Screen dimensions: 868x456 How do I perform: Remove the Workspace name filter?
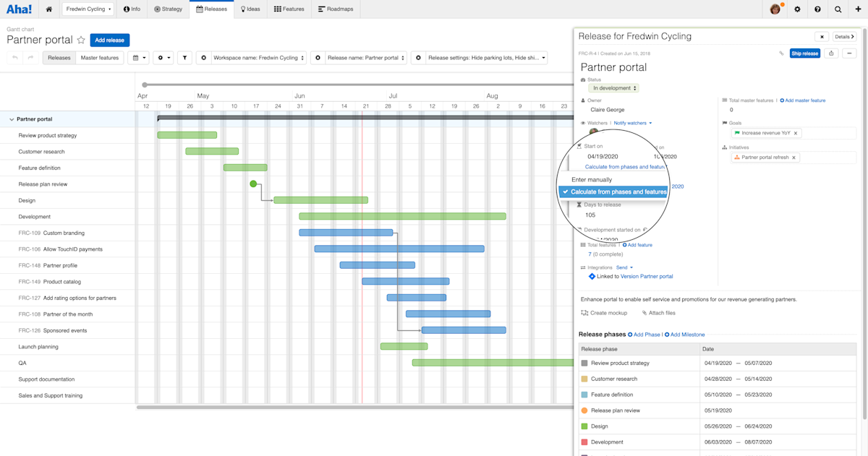point(203,58)
